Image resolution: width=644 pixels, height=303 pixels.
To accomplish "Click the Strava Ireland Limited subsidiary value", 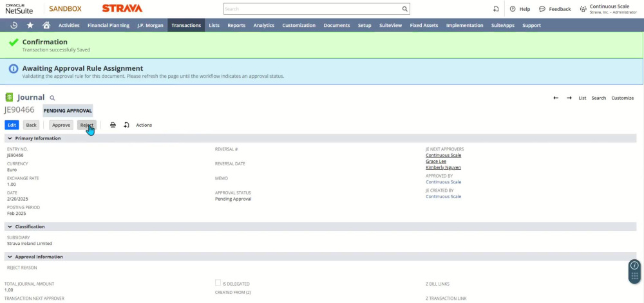I will tap(30, 244).
